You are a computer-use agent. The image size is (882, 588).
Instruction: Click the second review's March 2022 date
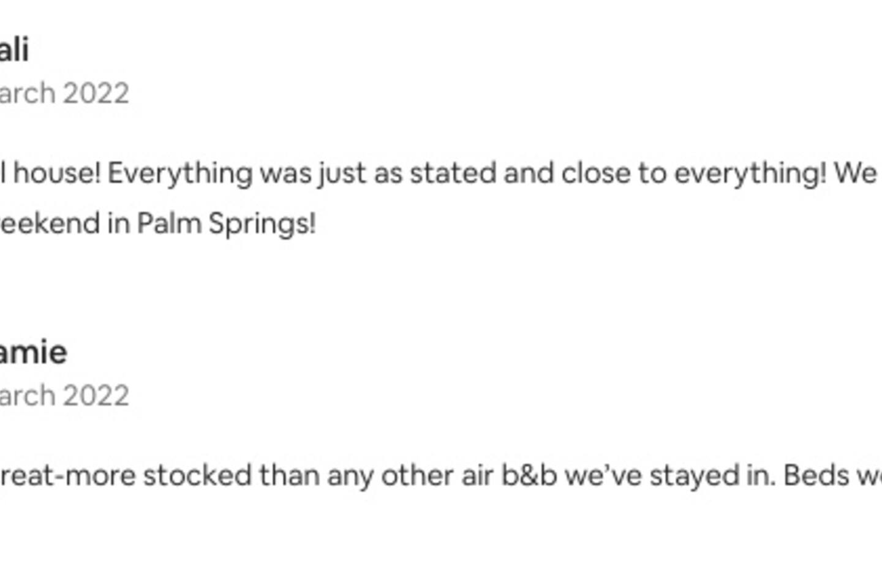(64, 396)
